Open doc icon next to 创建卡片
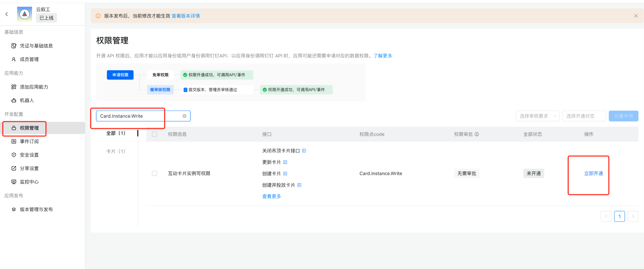The height and width of the screenshot is (269, 644). pyautogui.click(x=285, y=174)
